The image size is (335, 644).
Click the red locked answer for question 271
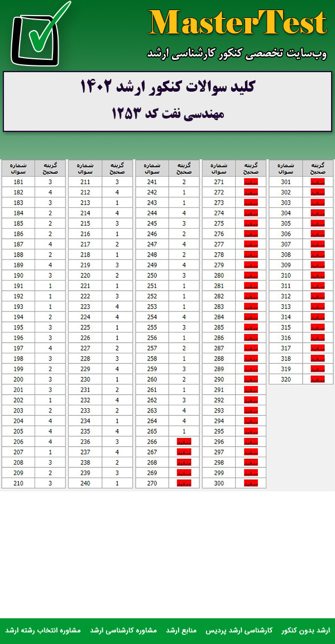[251, 182]
